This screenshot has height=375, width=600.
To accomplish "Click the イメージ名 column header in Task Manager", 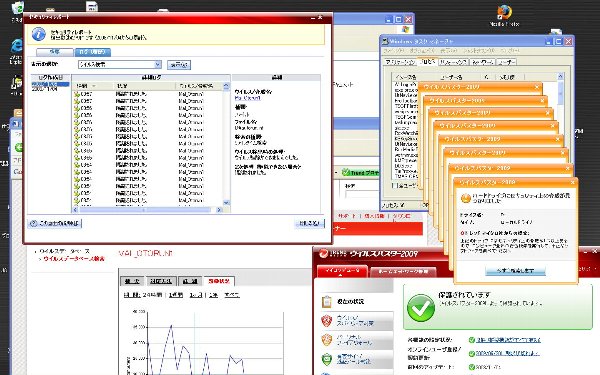I will (x=415, y=77).
